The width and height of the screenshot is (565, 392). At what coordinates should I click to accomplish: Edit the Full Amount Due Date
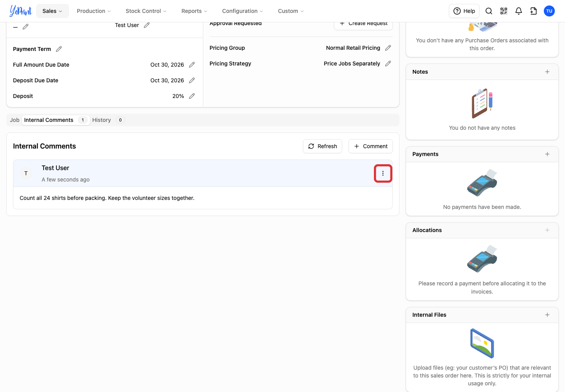(x=192, y=65)
